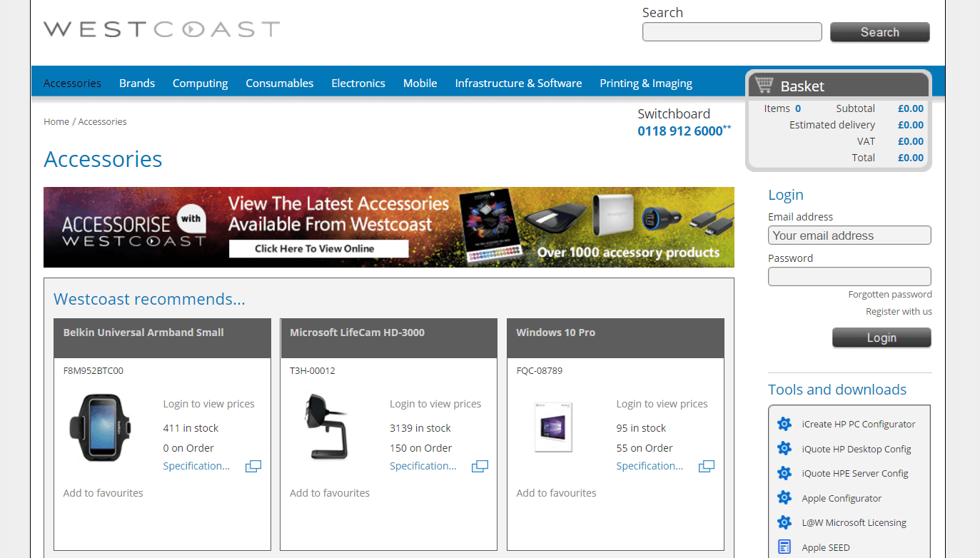Open the Brands menu
The height and width of the screenshot is (558, 980).
(137, 83)
